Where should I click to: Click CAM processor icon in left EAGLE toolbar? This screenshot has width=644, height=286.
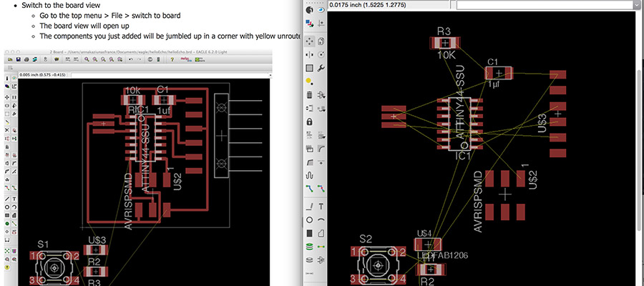(x=35, y=59)
